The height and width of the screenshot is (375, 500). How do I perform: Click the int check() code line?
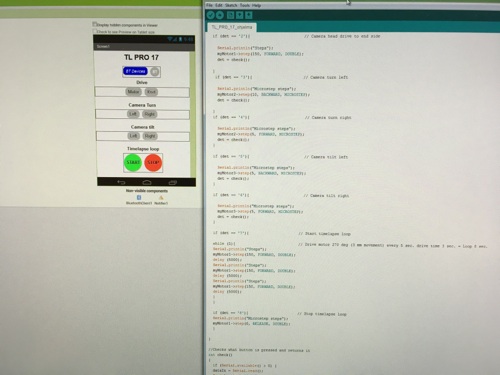tap(220, 355)
